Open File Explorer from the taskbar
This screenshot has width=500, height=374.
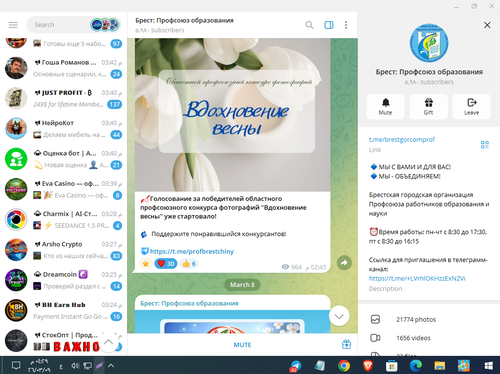(x=440, y=366)
